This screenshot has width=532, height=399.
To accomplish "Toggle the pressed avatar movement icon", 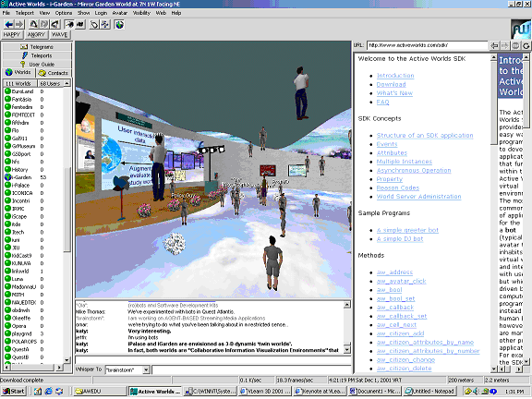I will tap(69, 24).
